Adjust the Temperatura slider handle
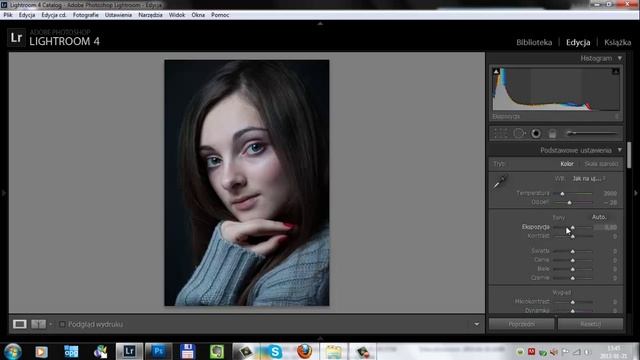The width and height of the screenshot is (640, 360). coord(562,193)
